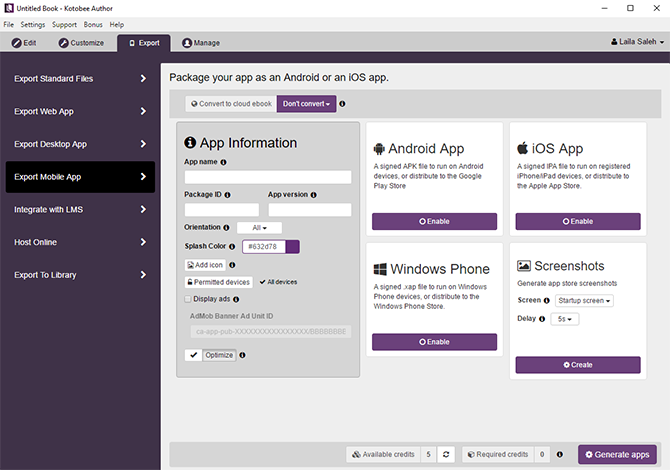670x470 pixels.
Task: Click the info icon beside Display ads
Action: point(236,299)
